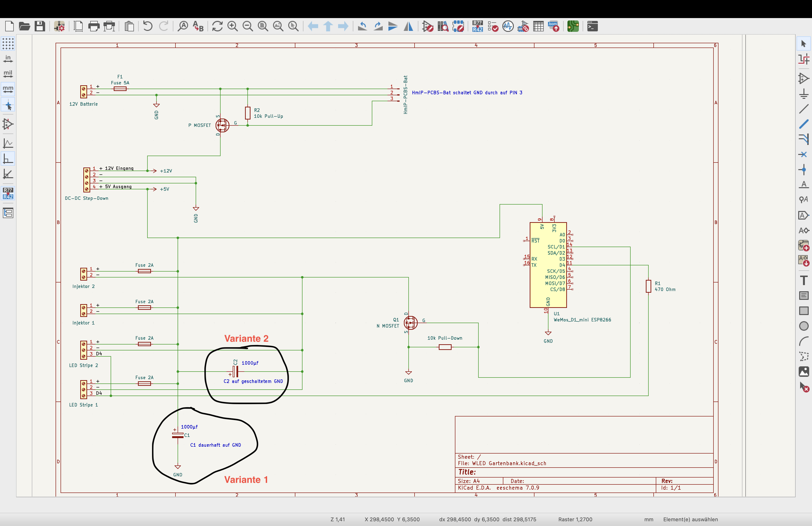812x526 pixels.
Task: Mirror selection horizontally
Action: (408, 26)
